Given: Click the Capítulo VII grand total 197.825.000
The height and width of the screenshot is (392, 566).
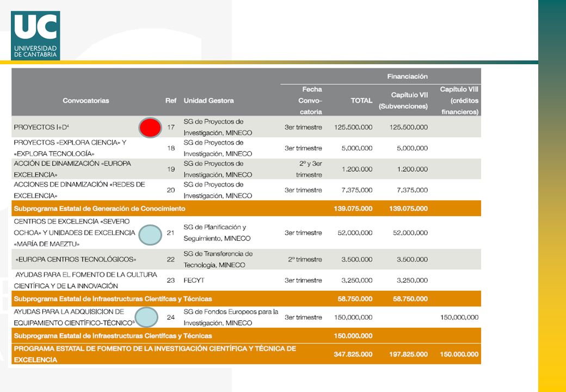Looking at the screenshot, I should click(x=409, y=354).
